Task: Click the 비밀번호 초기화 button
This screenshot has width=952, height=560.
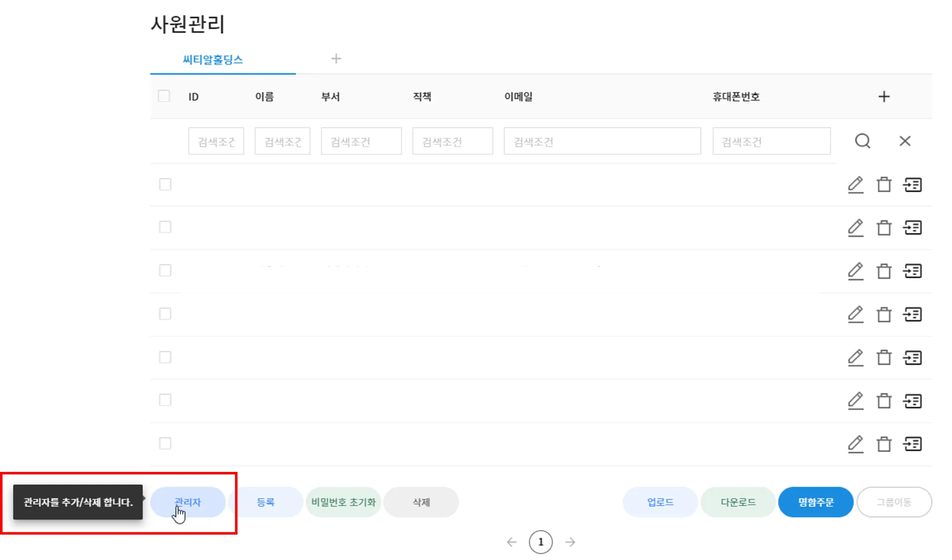Action: tap(344, 502)
